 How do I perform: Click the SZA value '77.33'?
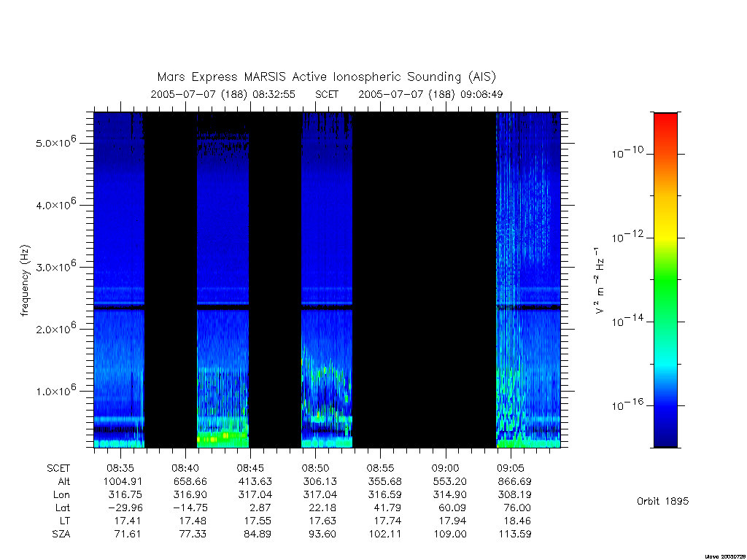193,534
